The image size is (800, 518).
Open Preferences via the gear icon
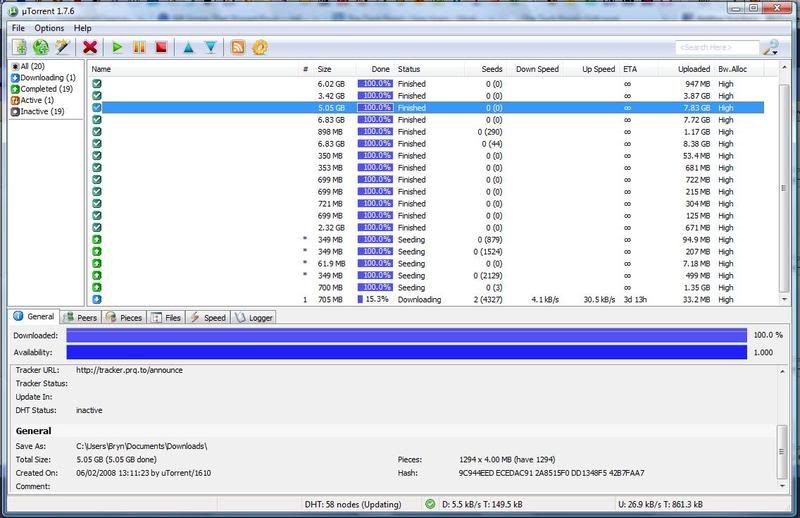[x=260, y=46]
